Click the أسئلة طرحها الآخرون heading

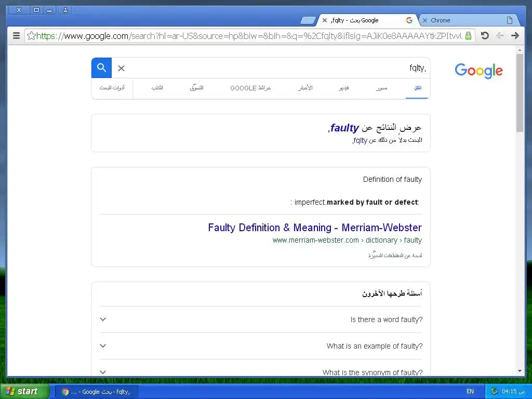click(x=392, y=294)
